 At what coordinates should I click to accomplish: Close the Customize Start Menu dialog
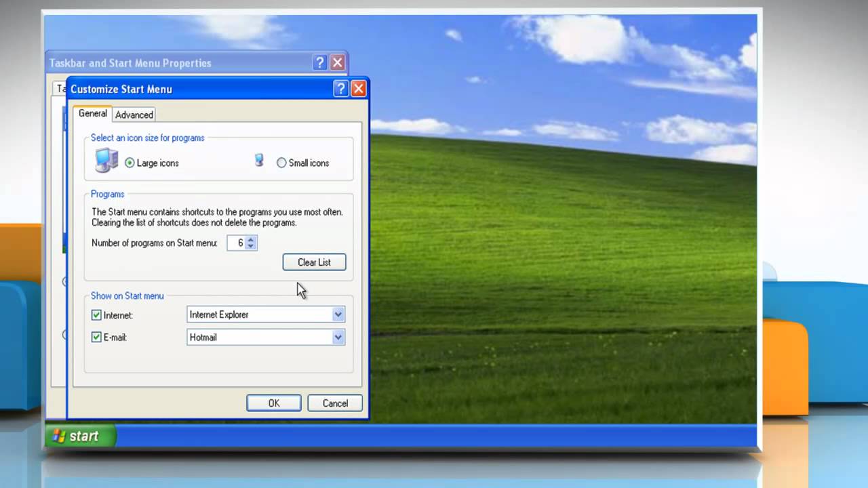click(359, 88)
